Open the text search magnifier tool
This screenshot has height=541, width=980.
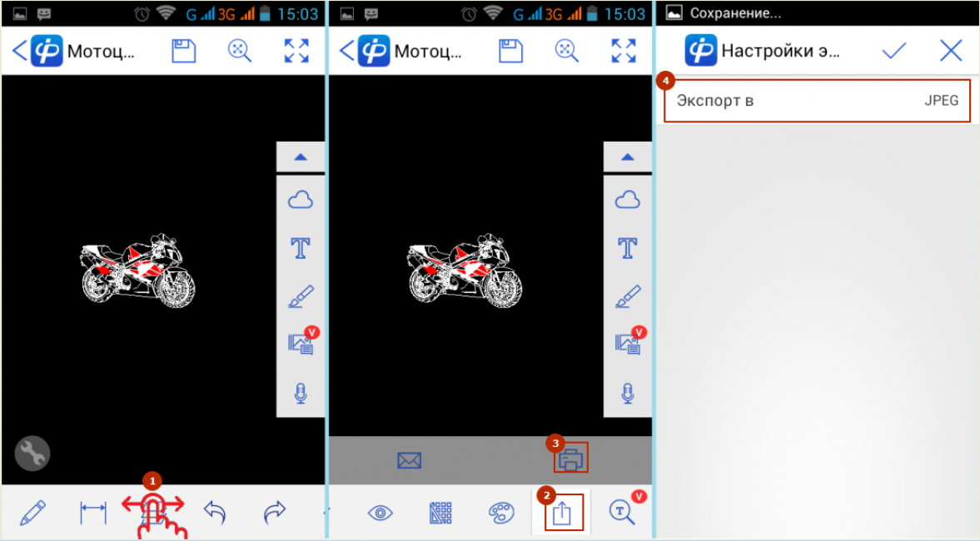click(622, 513)
